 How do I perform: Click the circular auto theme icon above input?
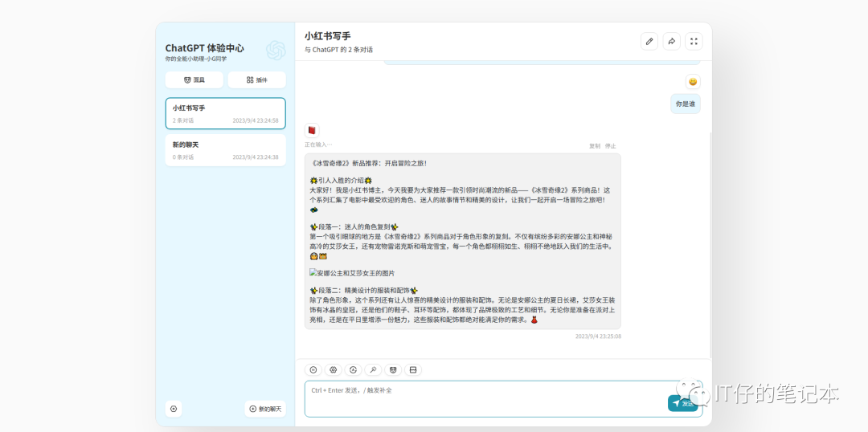click(353, 370)
